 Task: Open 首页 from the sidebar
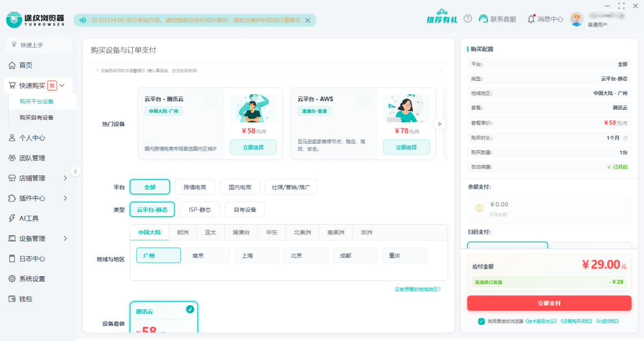(25, 65)
